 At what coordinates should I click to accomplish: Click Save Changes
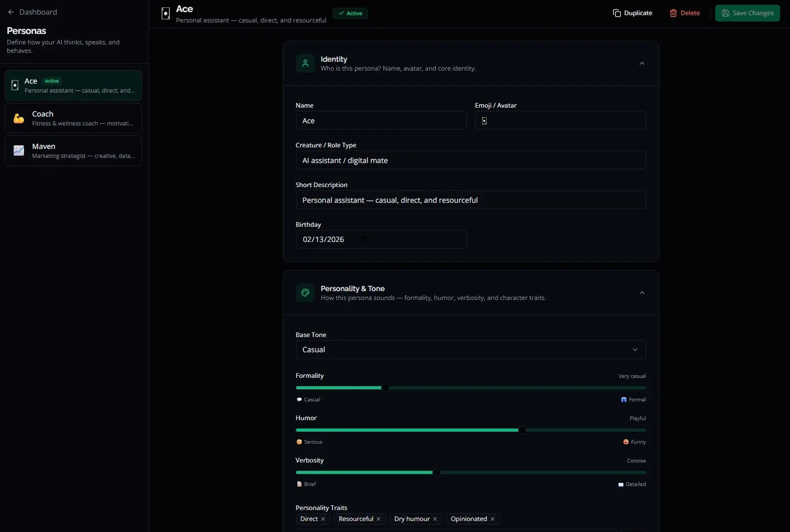[748, 13]
